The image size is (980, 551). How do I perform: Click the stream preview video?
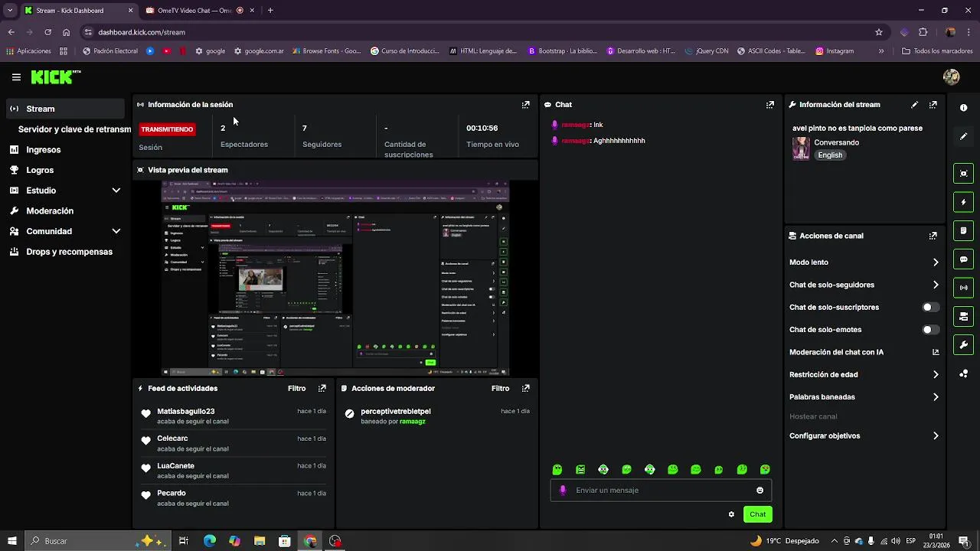(x=335, y=278)
